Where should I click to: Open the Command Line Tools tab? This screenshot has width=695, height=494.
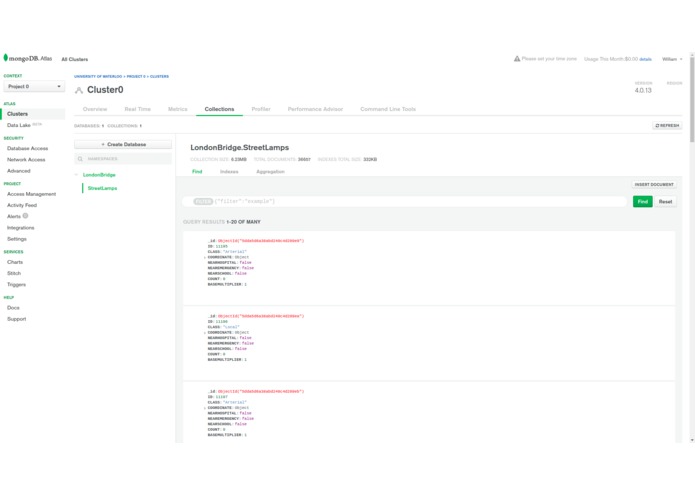click(388, 109)
